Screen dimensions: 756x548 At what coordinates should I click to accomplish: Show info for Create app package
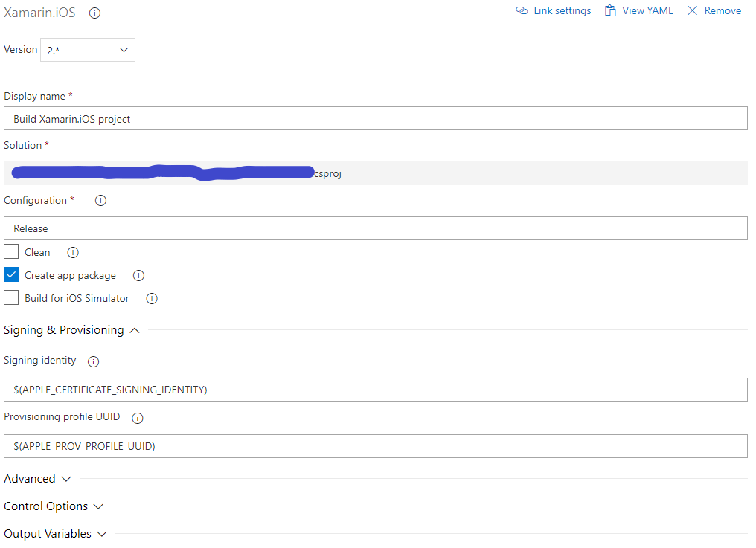pyautogui.click(x=139, y=276)
